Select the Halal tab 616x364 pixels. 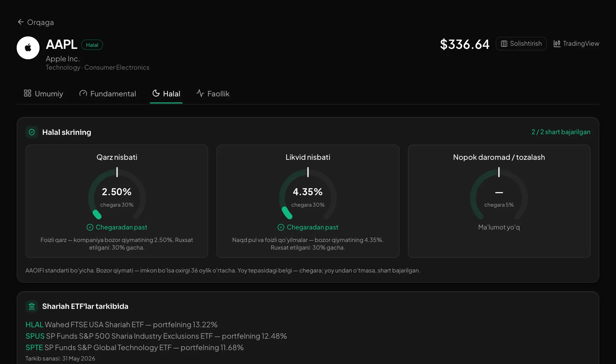tap(166, 94)
